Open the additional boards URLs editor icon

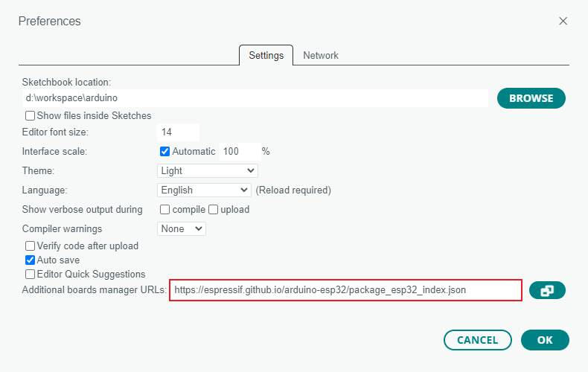(547, 290)
